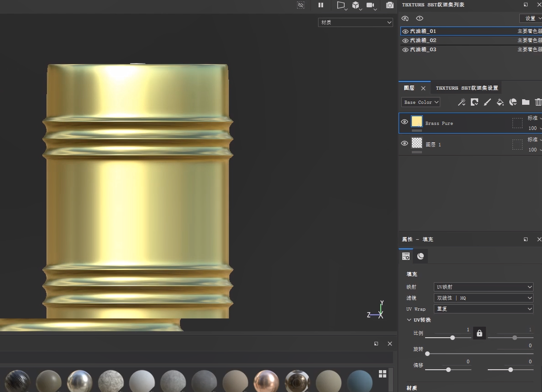Delete selected layer with trash icon
This screenshot has height=392, width=542.
(538, 102)
